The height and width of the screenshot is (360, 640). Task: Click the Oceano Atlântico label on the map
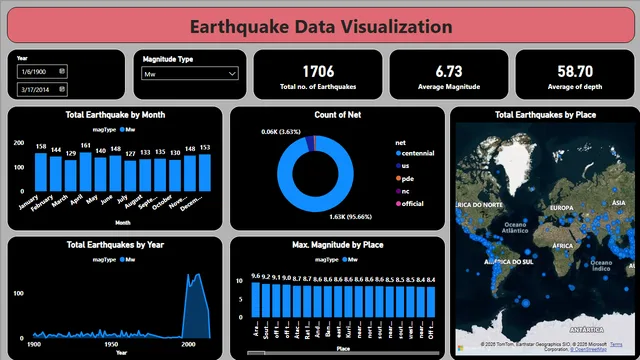[x=515, y=228]
